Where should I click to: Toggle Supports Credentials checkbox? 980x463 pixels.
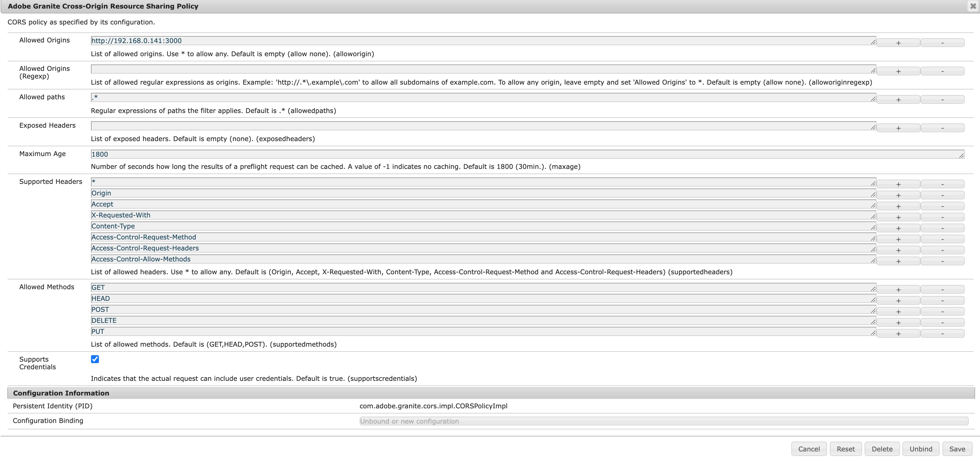pyautogui.click(x=95, y=359)
